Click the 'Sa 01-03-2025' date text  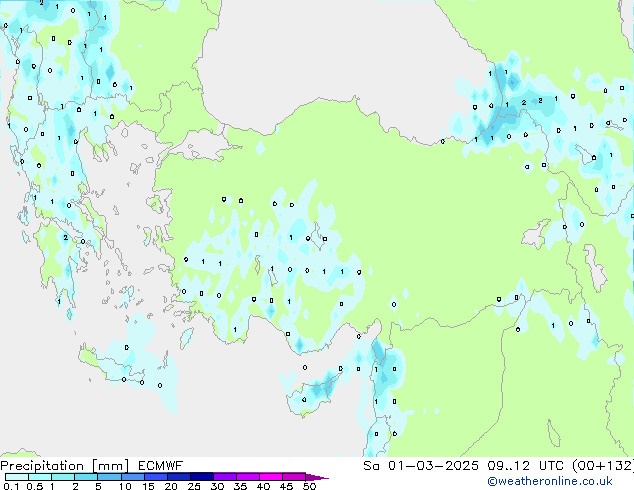(x=421, y=466)
